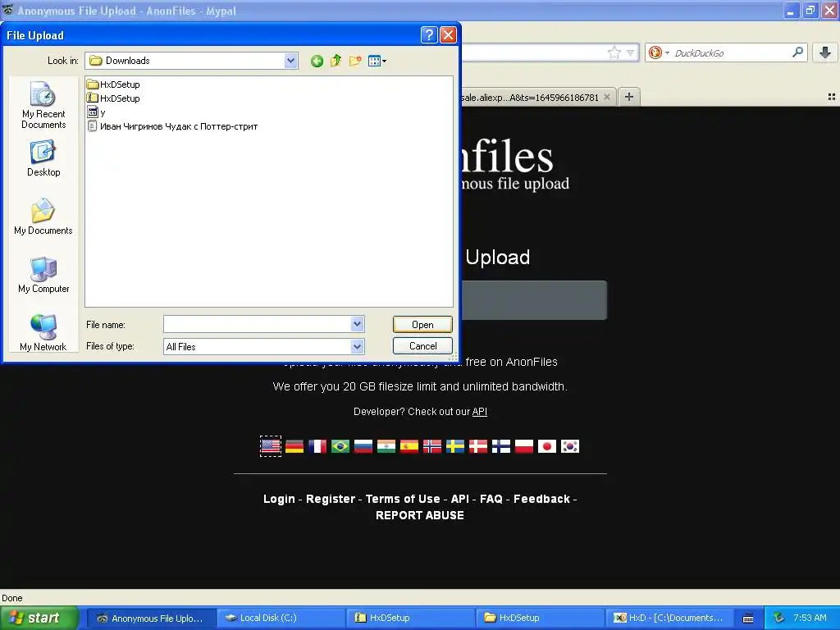The image size is (840, 630).
Task: Choose the Spanish flag language
Action: [409, 446]
